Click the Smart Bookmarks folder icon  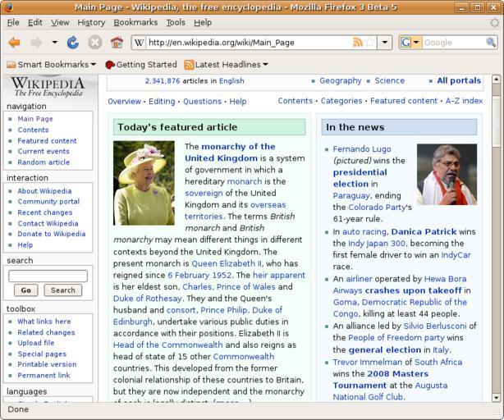tap(11, 65)
